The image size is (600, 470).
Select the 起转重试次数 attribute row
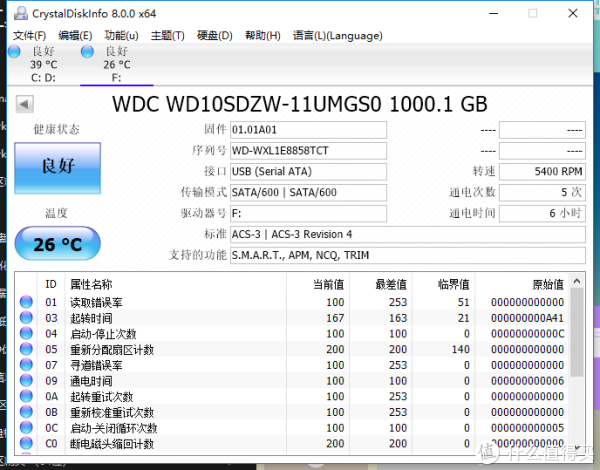coord(292,396)
